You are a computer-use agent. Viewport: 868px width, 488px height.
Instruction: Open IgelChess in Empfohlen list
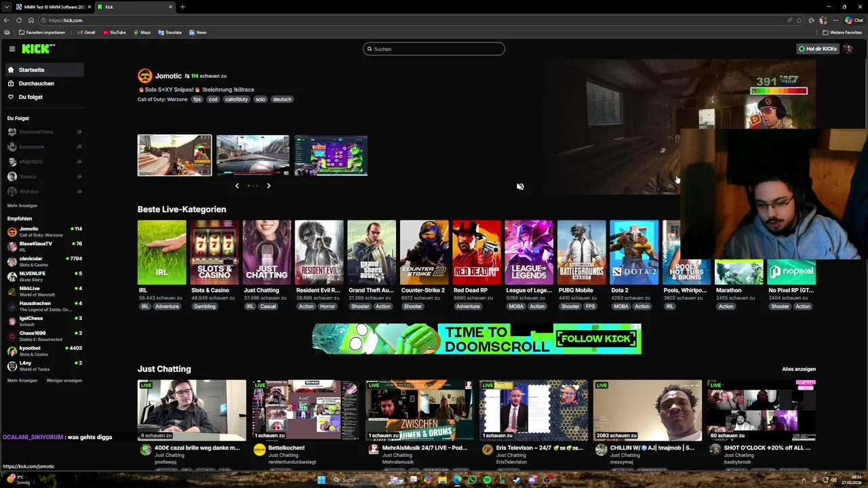coord(44,321)
